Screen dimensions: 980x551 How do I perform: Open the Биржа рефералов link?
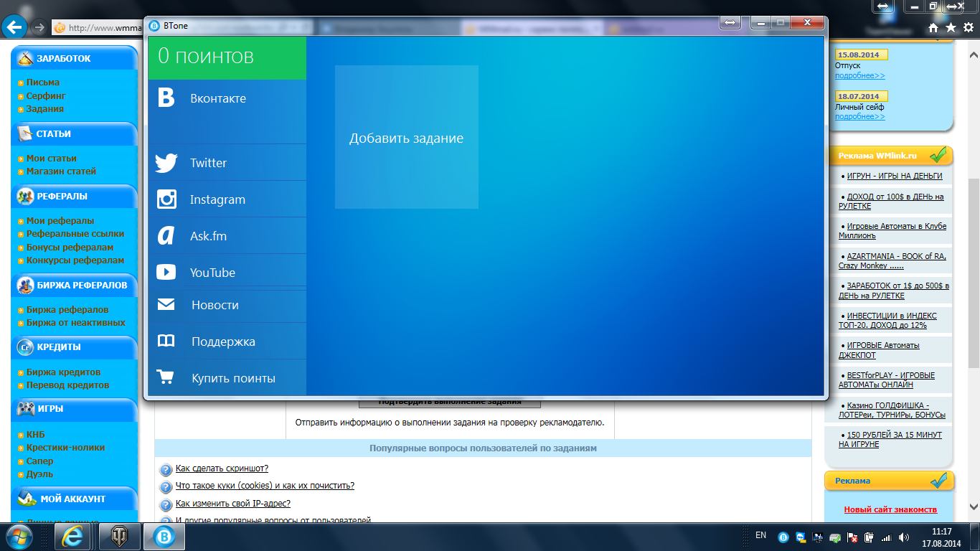pos(67,310)
